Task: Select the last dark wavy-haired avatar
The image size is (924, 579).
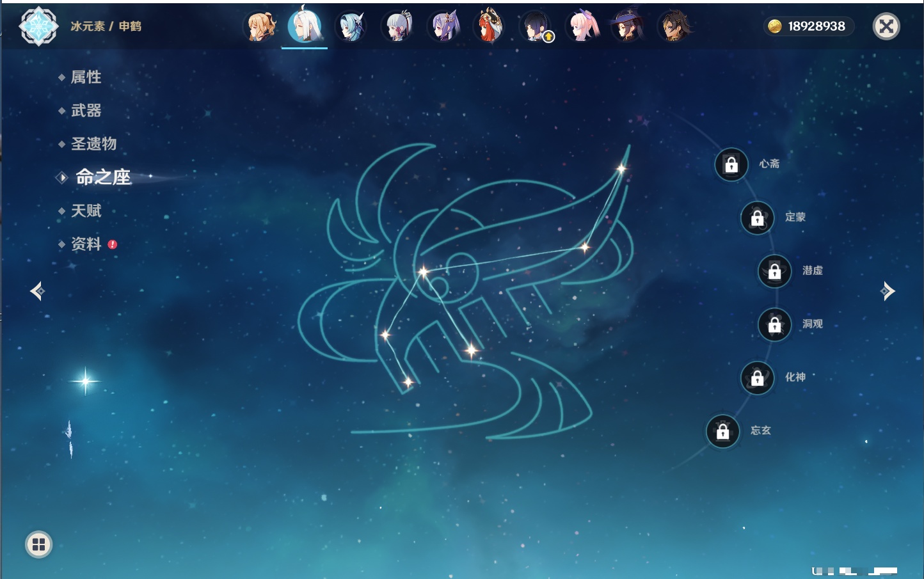Action: pyautogui.click(x=674, y=26)
